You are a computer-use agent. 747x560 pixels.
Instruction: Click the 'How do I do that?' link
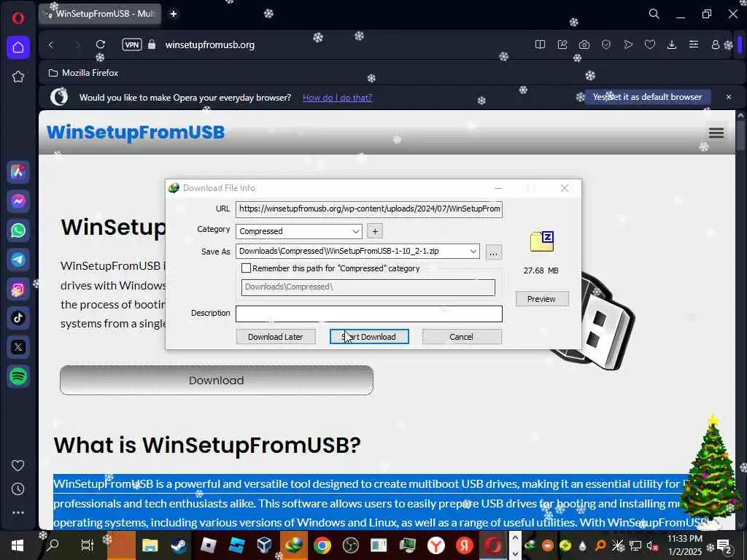337,98
